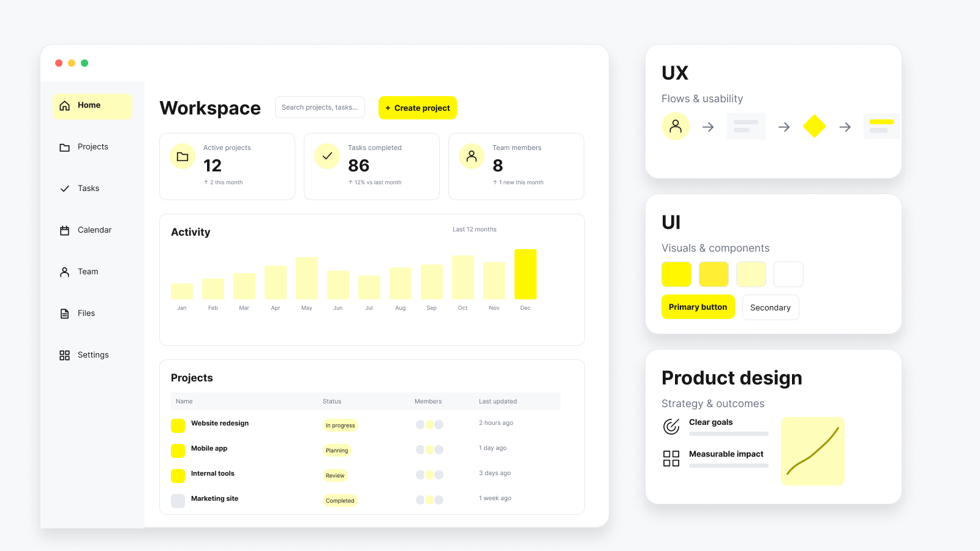
Task: Click the green window maximize dot
Action: point(85,63)
